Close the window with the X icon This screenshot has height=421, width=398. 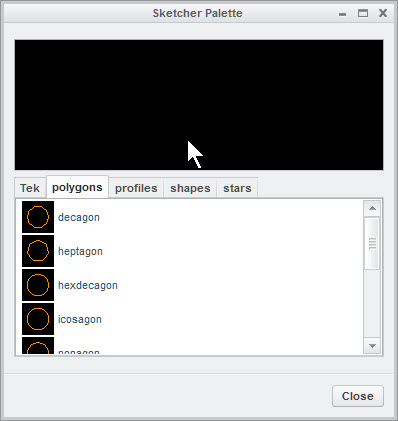click(383, 13)
